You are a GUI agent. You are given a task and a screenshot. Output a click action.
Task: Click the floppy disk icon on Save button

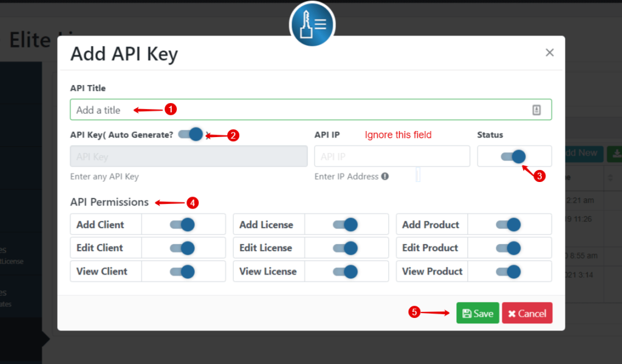(467, 313)
